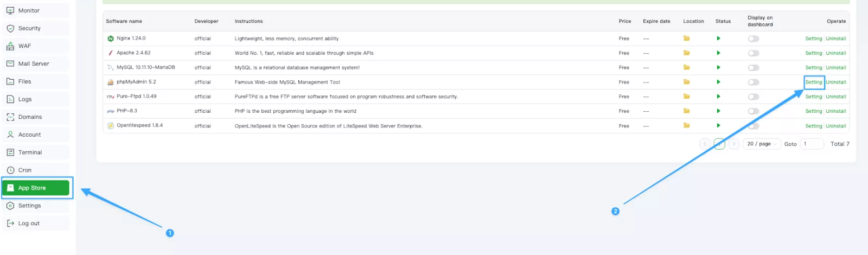Image resolution: width=868 pixels, height=255 pixels.
Task: Open Nginx Setting link
Action: [x=813, y=39]
